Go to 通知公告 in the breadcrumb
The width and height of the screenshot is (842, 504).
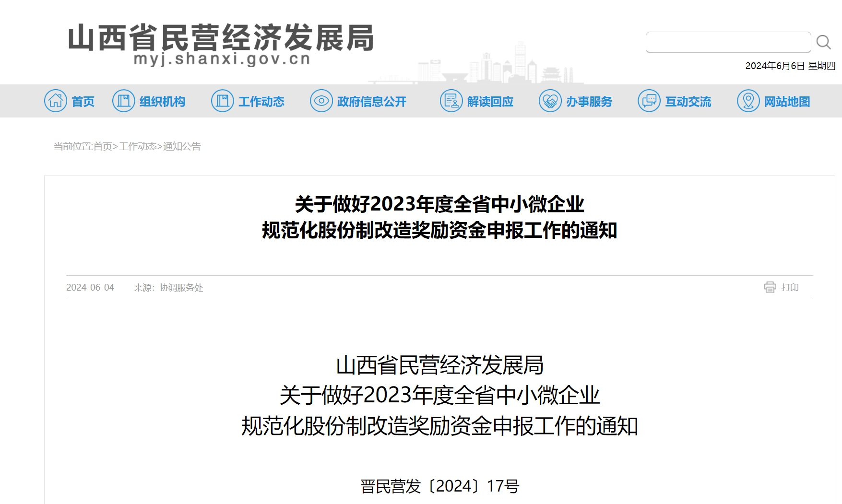tap(182, 146)
